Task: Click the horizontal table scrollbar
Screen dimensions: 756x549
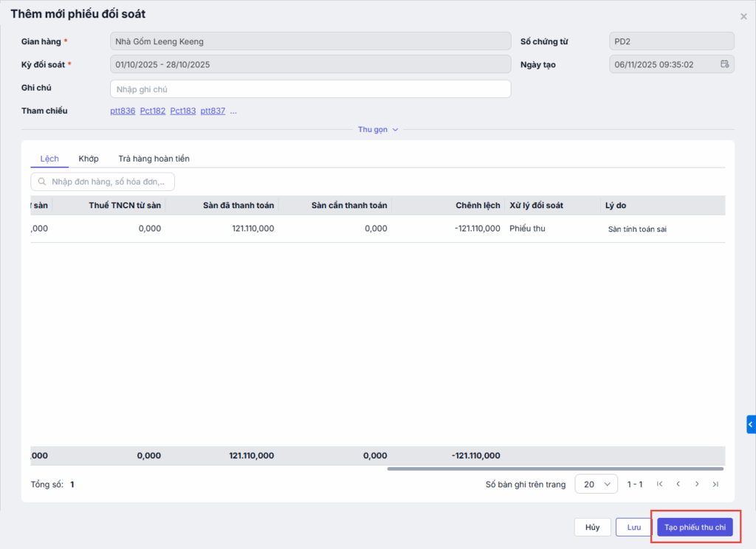Action: tap(554, 469)
